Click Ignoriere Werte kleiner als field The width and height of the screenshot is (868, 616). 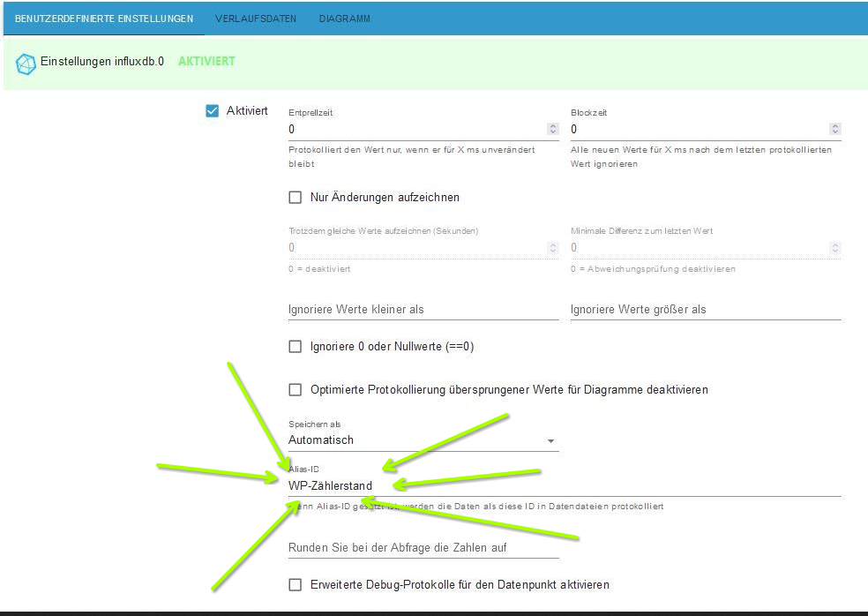(x=423, y=310)
